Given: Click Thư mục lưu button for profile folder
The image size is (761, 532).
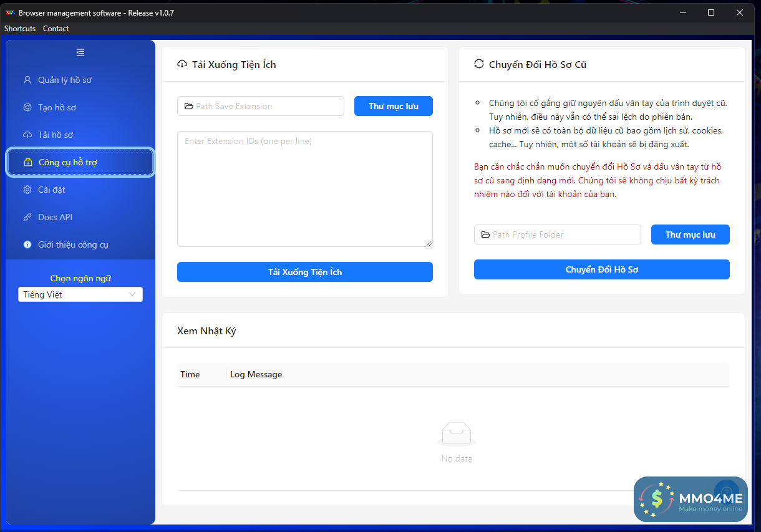Looking at the screenshot, I should (x=691, y=235).
